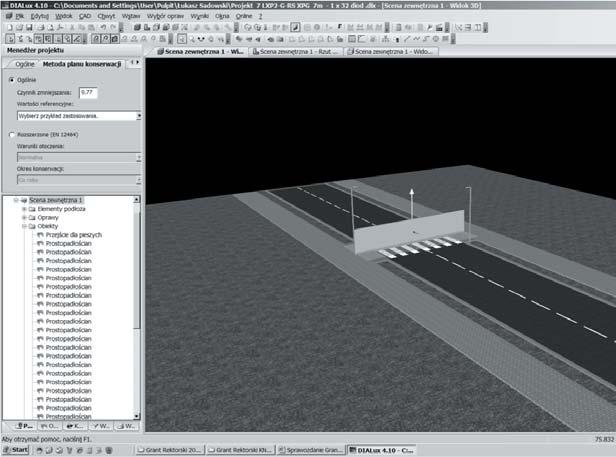
Task: Click the P... bottom manager tab
Action: click(23, 426)
